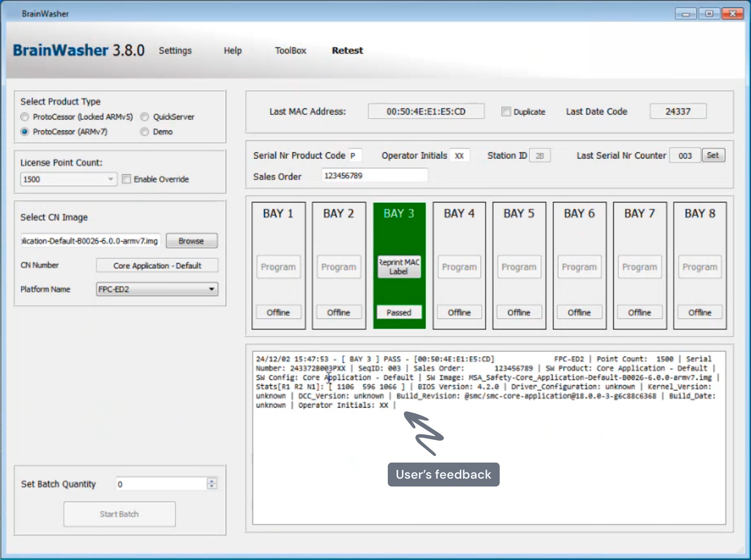Click the Start Batch button
The height and width of the screenshot is (560, 751).
[119, 514]
